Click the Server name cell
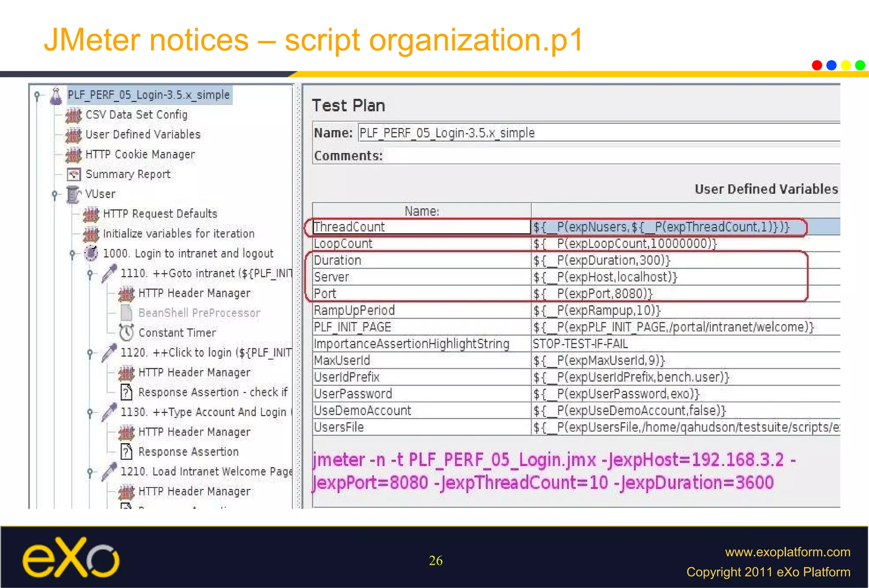The height and width of the screenshot is (588, 869). (422, 277)
